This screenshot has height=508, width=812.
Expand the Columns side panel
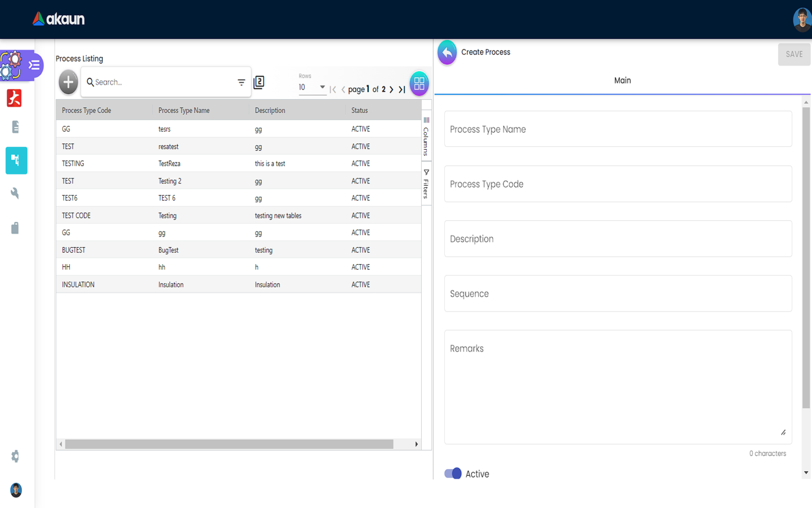[x=426, y=136]
